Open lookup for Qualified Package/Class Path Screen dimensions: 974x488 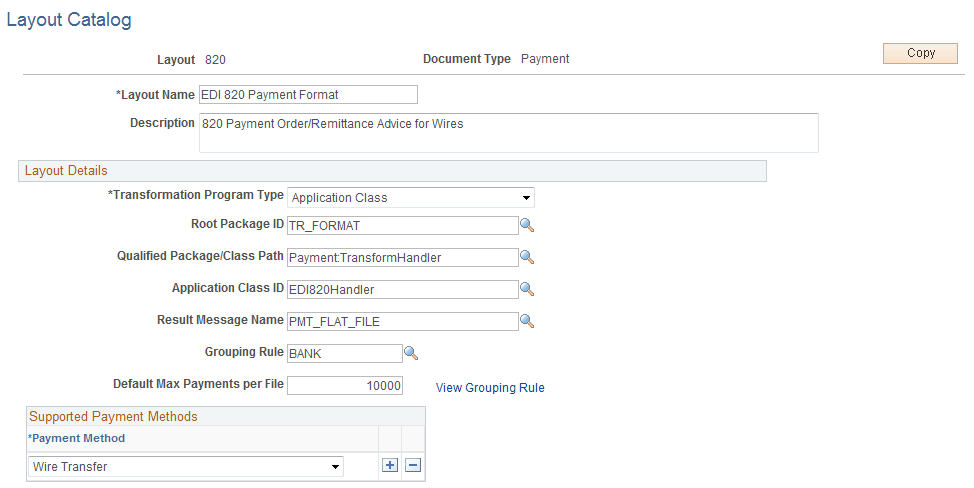point(527,258)
